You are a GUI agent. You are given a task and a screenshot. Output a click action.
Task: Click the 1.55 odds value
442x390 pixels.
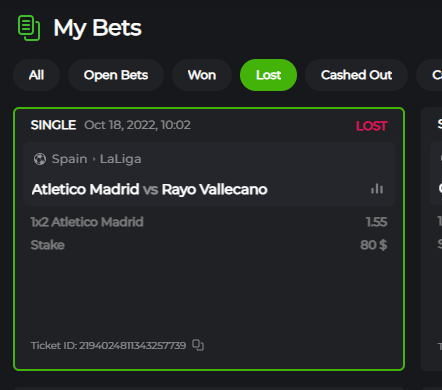pyautogui.click(x=376, y=222)
